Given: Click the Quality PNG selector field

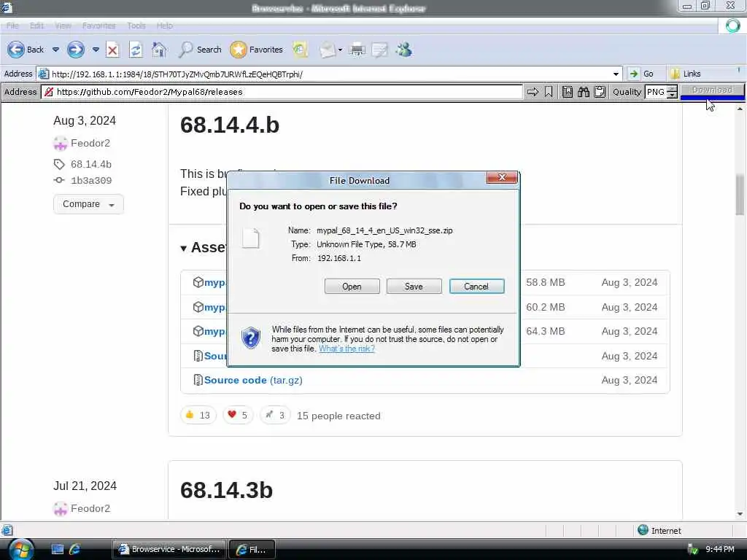Looking at the screenshot, I should (656, 92).
